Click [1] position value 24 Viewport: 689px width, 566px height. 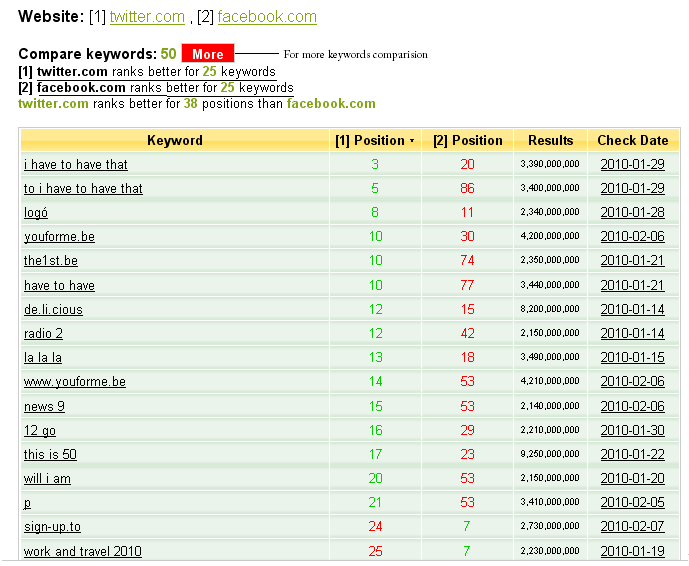(x=375, y=526)
